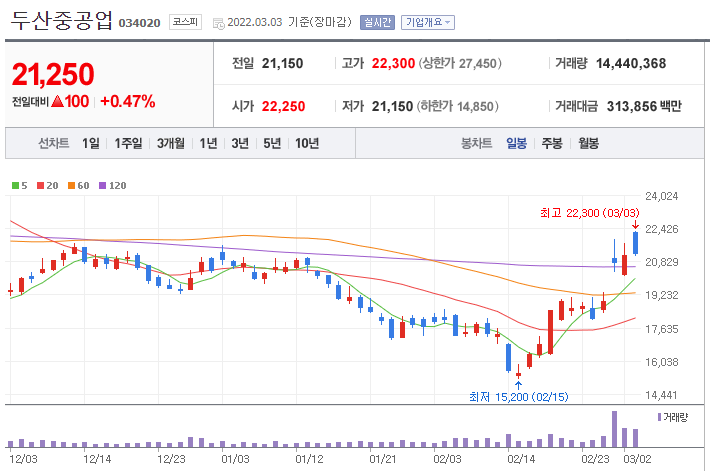
Task: Click the 03/02 date label on axis
Action: click(638, 459)
